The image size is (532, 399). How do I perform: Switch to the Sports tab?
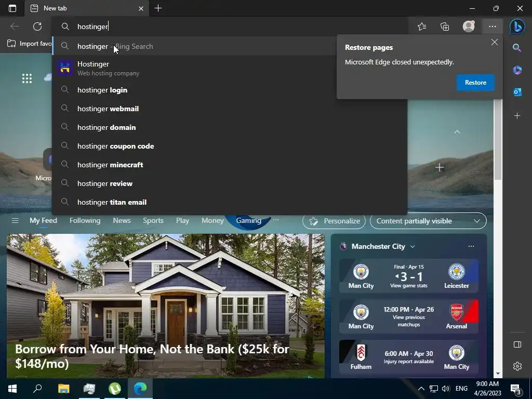point(153,220)
